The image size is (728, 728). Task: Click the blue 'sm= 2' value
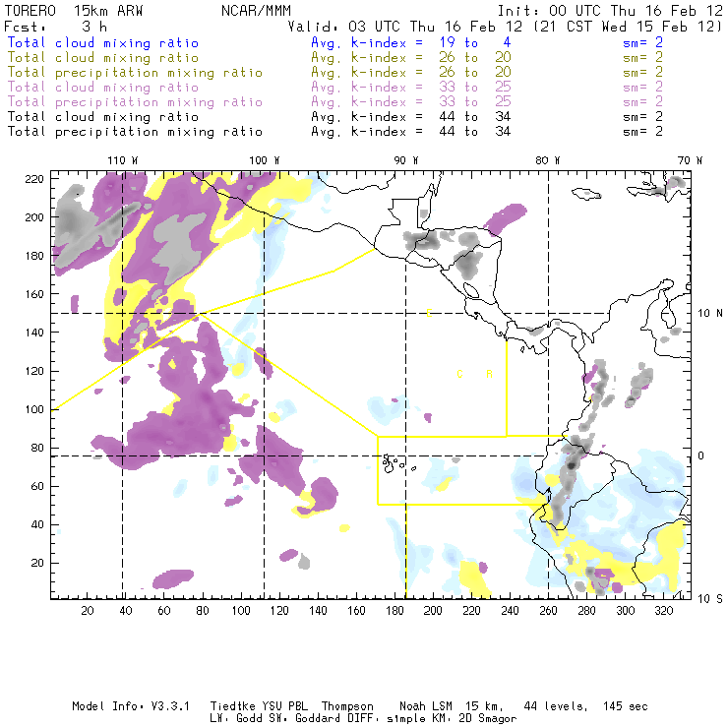642,42
